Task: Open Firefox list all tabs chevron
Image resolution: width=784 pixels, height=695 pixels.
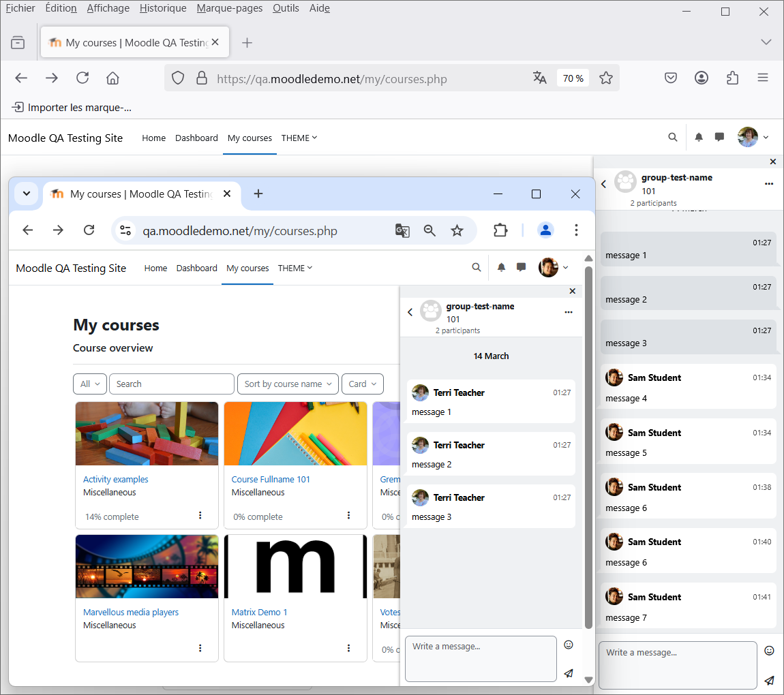Action: click(x=766, y=42)
